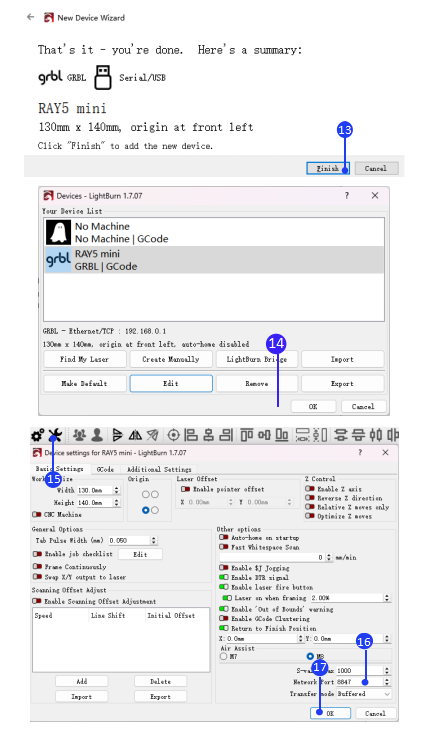Image resolution: width=432 pixels, height=735 pixels.
Task: Open the Transfer mode Buffered dropdown
Action: [x=364, y=693]
